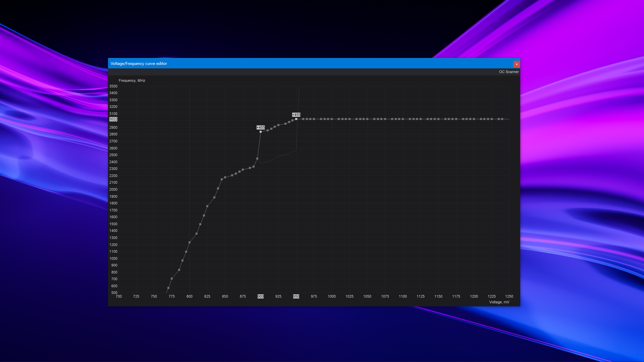Select the curve point near 2450 MHz below the jump
This screenshot has width=644, height=362.
pos(257,158)
